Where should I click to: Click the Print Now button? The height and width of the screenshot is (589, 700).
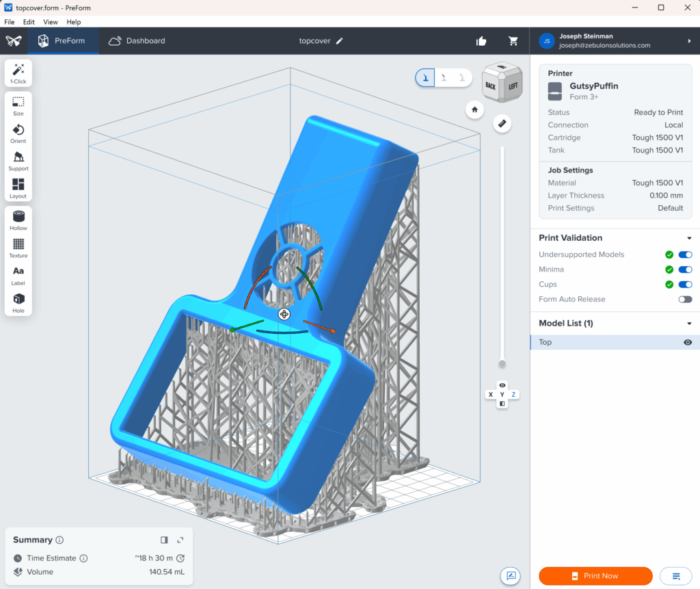pos(595,576)
